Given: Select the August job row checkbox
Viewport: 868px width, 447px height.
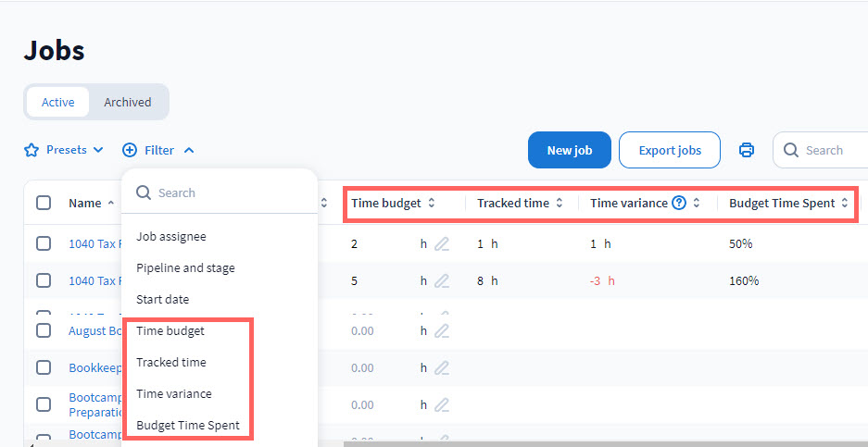Looking at the screenshot, I should [x=44, y=330].
